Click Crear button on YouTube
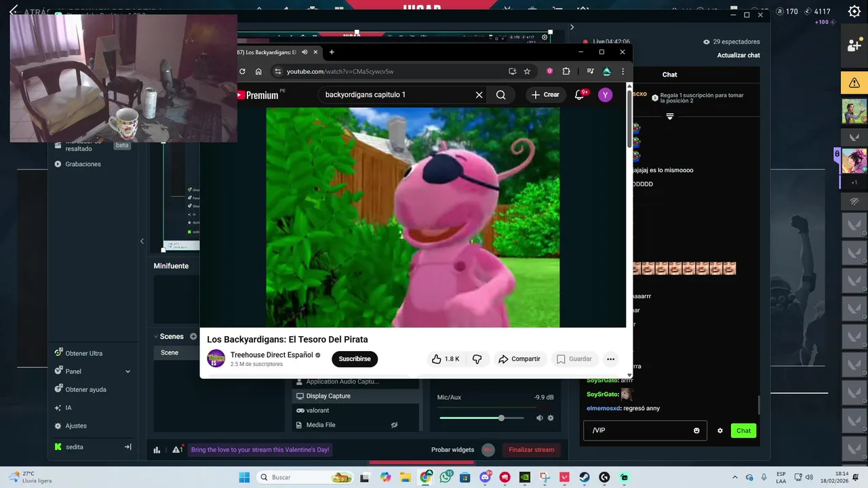The image size is (868, 488). pyautogui.click(x=546, y=95)
